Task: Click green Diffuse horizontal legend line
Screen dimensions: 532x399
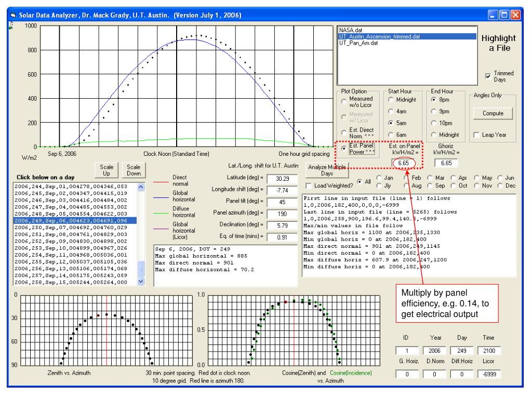Action: tap(161, 213)
